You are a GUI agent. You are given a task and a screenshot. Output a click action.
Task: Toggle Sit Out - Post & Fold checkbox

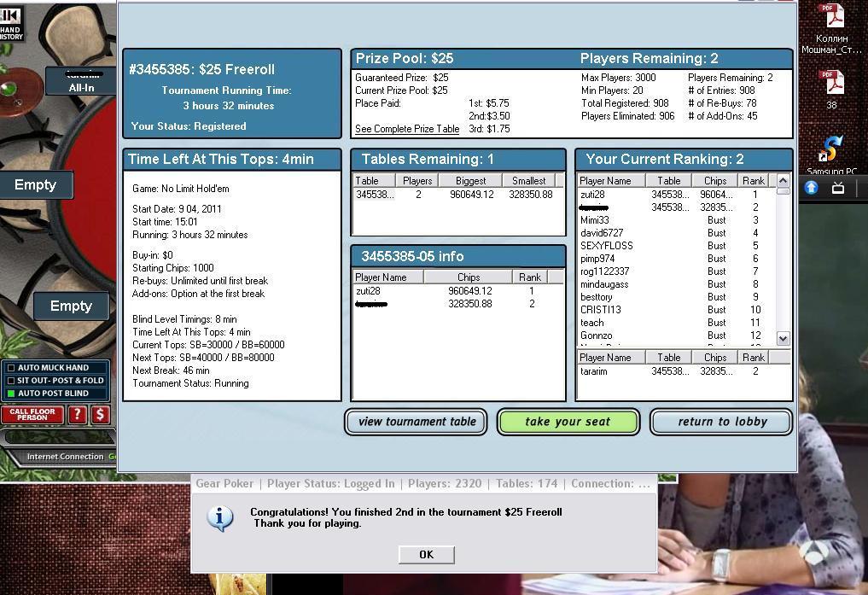coord(10,380)
